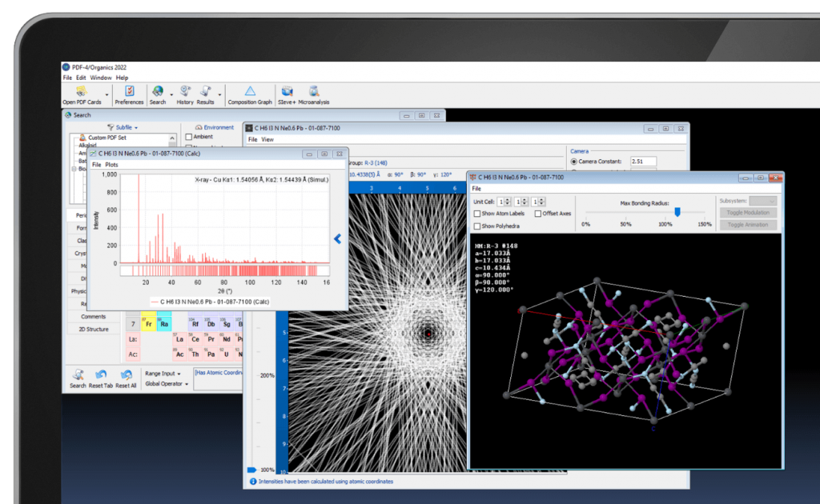
Task: Click the Subfile filter funnel icon
Action: pos(111,127)
